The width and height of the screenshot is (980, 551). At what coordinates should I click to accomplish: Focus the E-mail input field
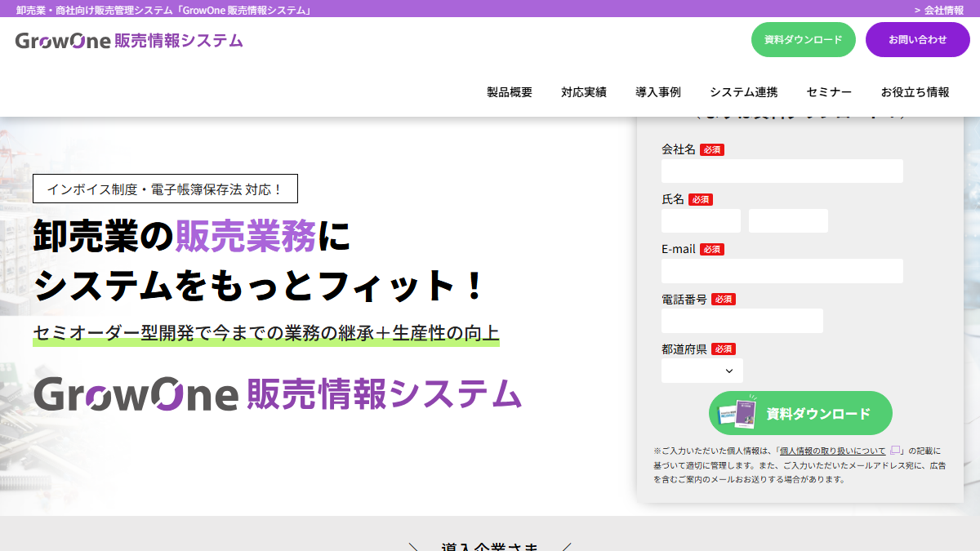click(x=782, y=271)
